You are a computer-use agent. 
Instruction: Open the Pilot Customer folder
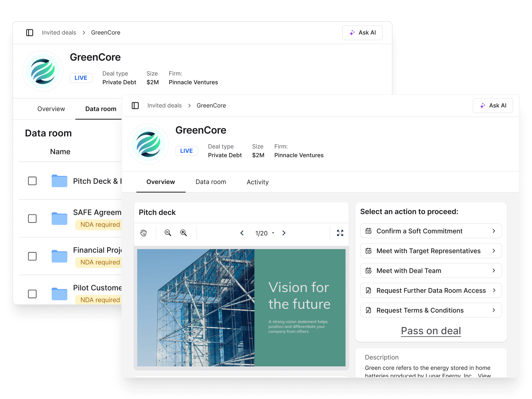click(97, 288)
